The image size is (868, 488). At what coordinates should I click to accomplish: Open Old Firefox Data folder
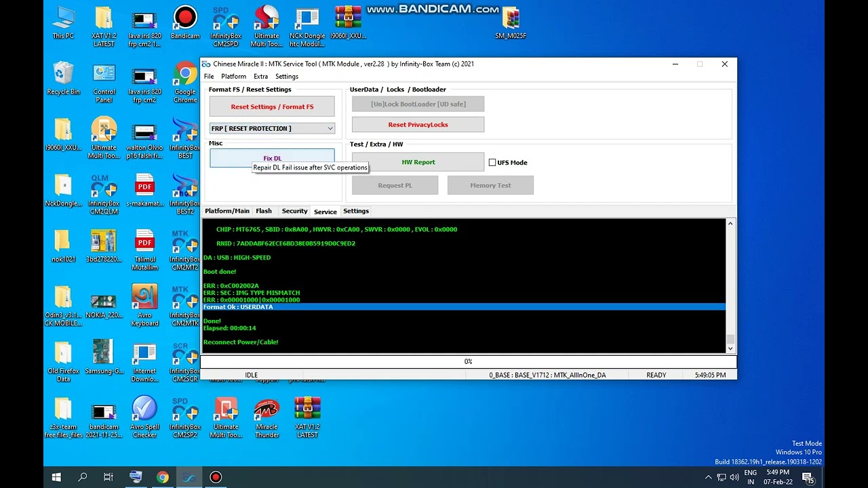coord(63,361)
